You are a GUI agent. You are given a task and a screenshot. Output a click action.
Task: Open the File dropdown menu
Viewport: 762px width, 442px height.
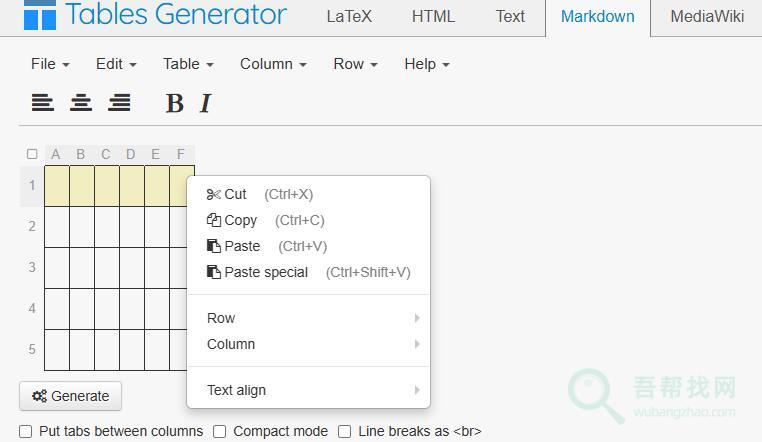click(x=50, y=64)
